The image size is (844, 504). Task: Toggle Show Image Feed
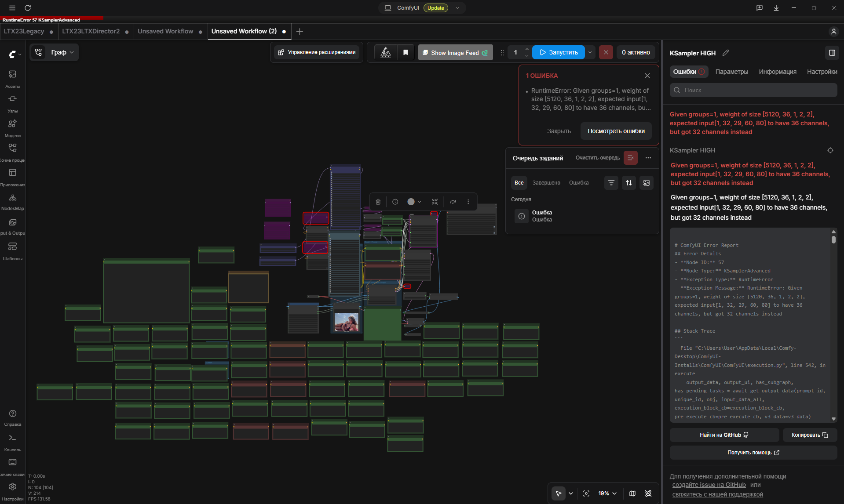(455, 52)
